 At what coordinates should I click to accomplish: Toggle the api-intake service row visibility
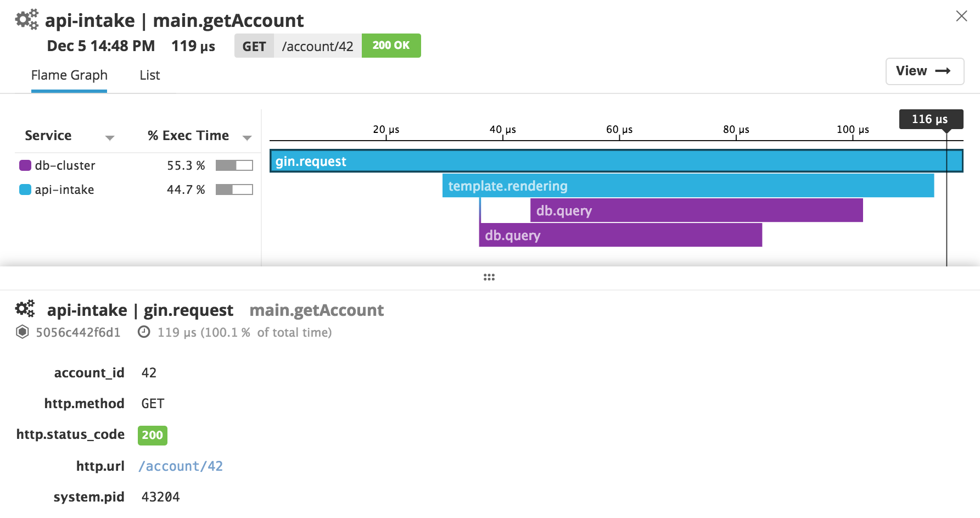(x=64, y=189)
